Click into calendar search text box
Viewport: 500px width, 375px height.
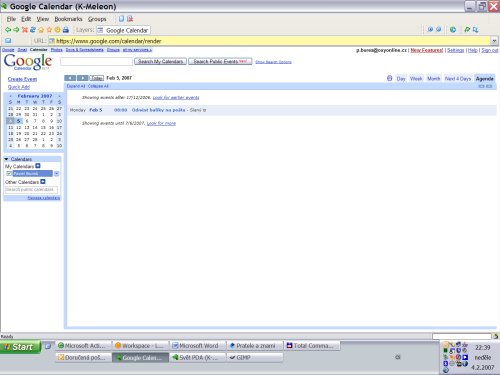point(96,61)
